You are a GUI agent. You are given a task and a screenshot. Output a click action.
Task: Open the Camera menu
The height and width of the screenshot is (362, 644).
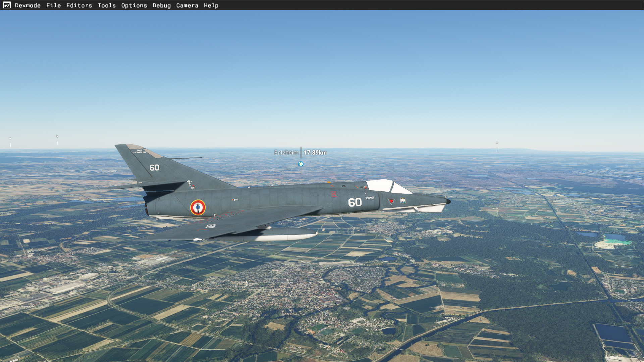187,5
